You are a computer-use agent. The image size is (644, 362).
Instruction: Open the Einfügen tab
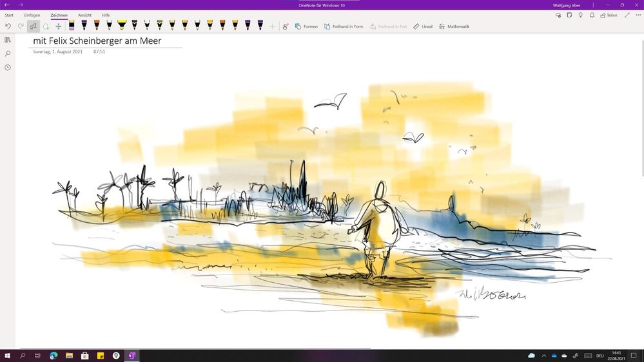(x=32, y=15)
